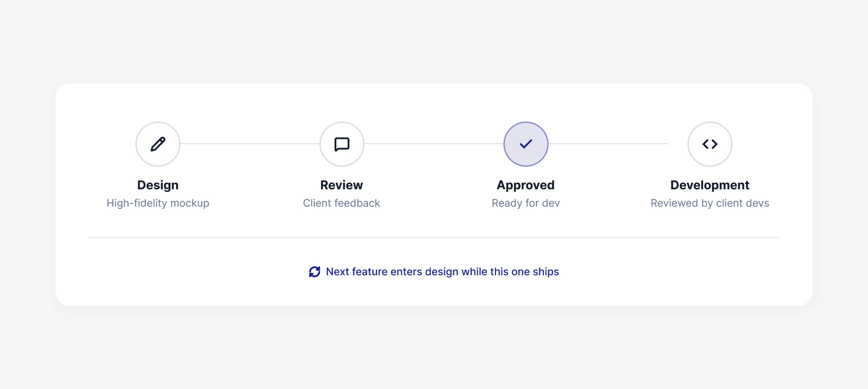This screenshot has height=389, width=868.
Task: Select the "Design" step title
Action: tap(158, 185)
